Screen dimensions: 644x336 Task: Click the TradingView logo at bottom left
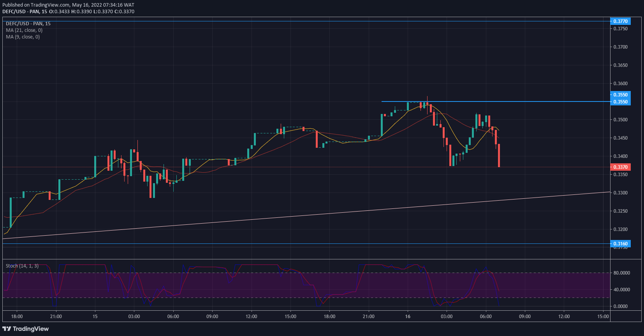click(26, 329)
